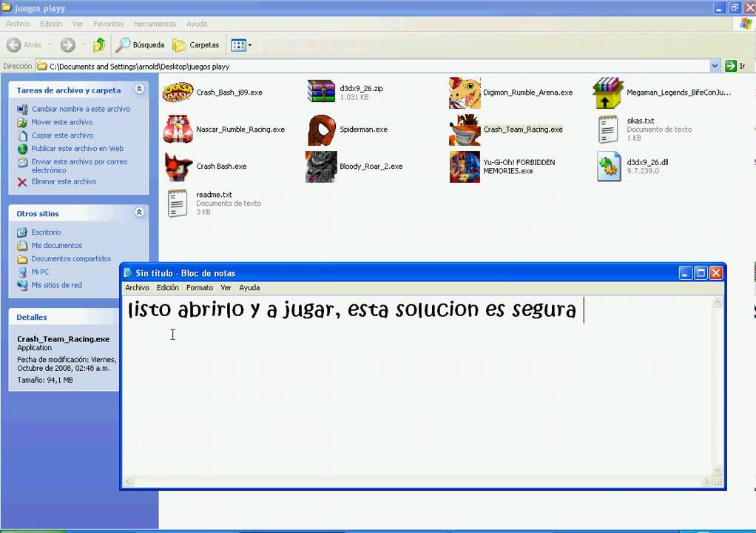Click the Ir go button

736,66
